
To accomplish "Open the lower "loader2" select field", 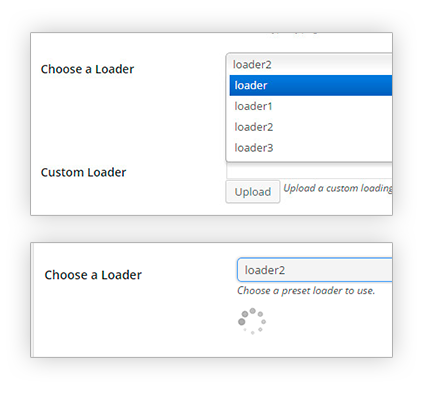I will point(315,270).
